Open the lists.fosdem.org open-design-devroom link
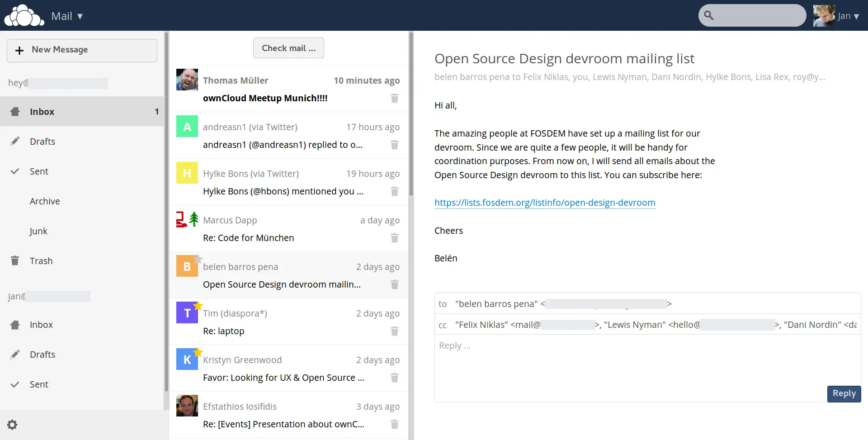The image size is (868, 440). click(x=545, y=203)
